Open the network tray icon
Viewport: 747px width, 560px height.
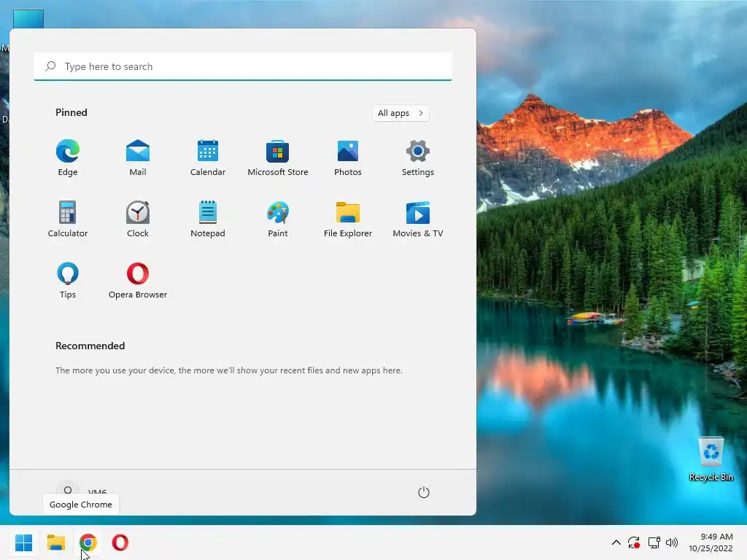(x=654, y=542)
